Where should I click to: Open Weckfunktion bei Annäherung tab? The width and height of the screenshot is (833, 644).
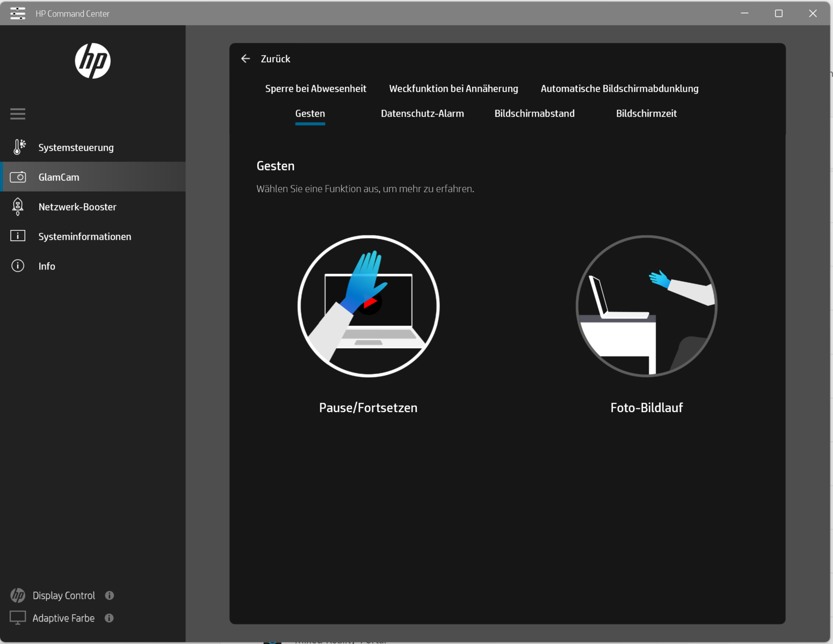tap(453, 89)
